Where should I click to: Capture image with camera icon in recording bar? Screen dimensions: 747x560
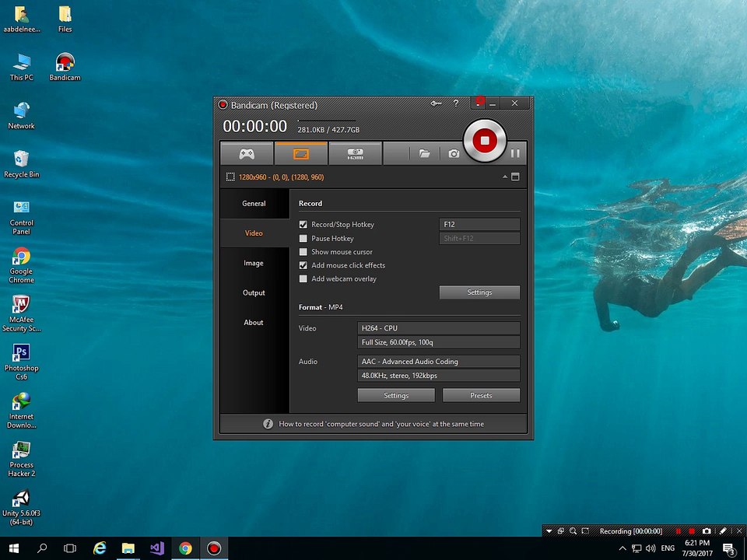707,531
